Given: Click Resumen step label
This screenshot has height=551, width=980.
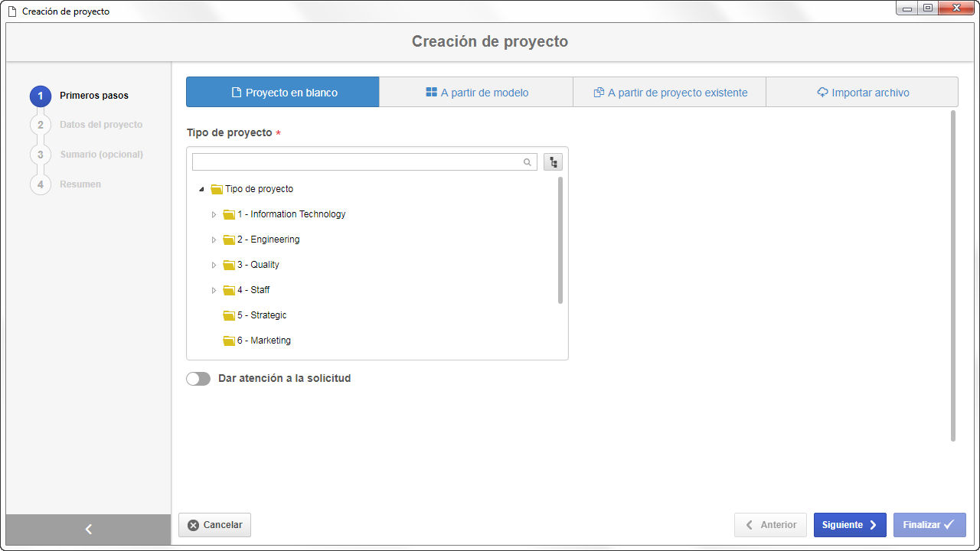Looking at the screenshot, I should pos(80,184).
